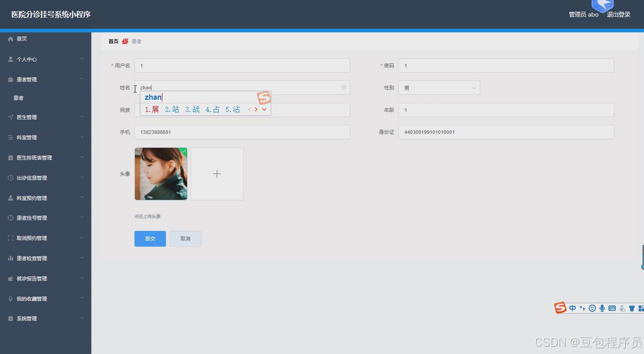Focus the 用户名 input field
This screenshot has width=644, height=354.
(242, 66)
